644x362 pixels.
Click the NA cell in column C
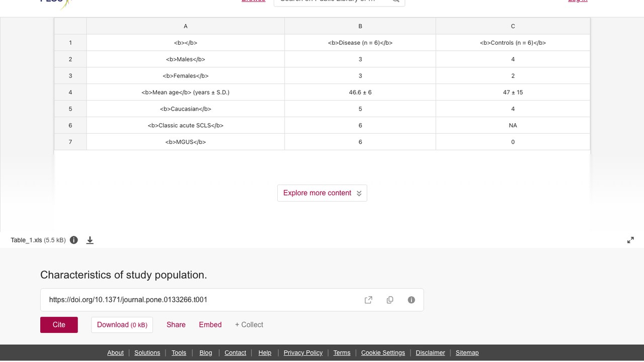(x=513, y=125)
